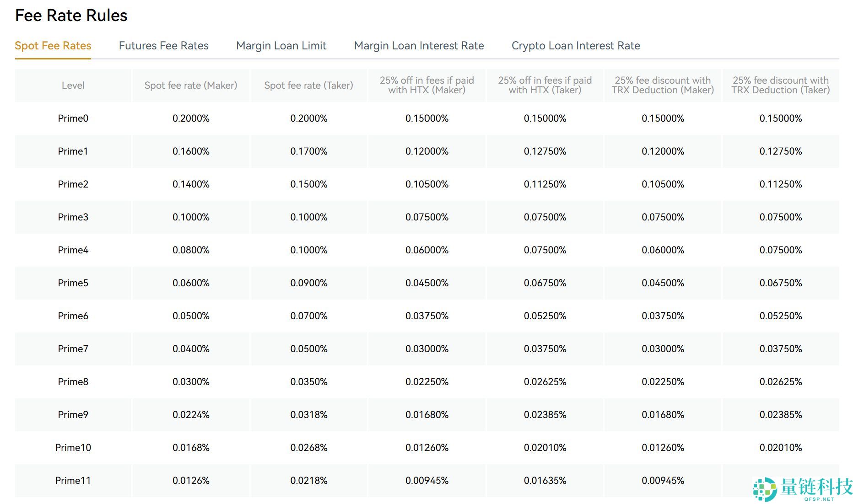The width and height of the screenshot is (853, 504).
Task: Select Prime4 TRX maker rate 0.06000%
Action: (x=663, y=250)
